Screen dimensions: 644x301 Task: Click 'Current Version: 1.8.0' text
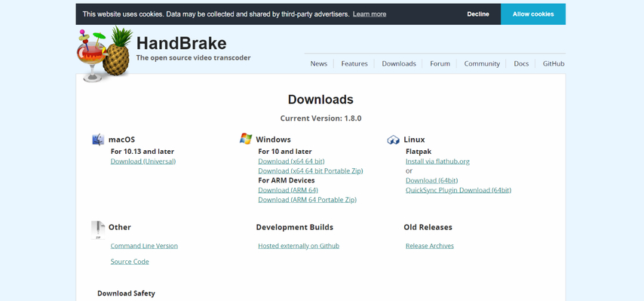pyautogui.click(x=320, y=118)
